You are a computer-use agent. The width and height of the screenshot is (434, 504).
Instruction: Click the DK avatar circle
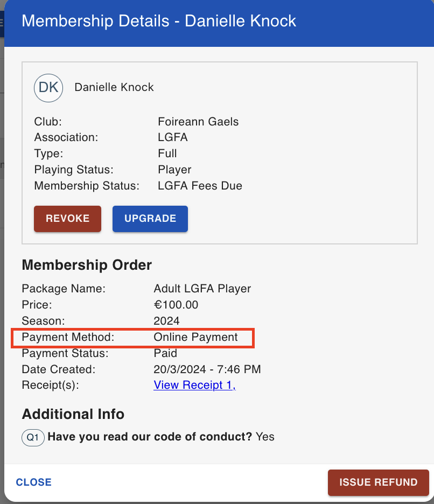[48, 88]
